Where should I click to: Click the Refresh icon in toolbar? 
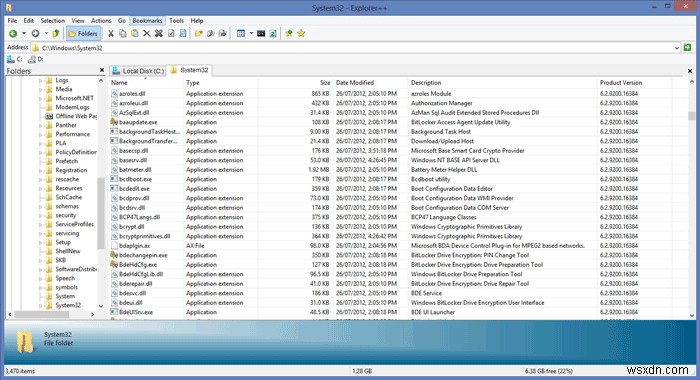(273, 33)
